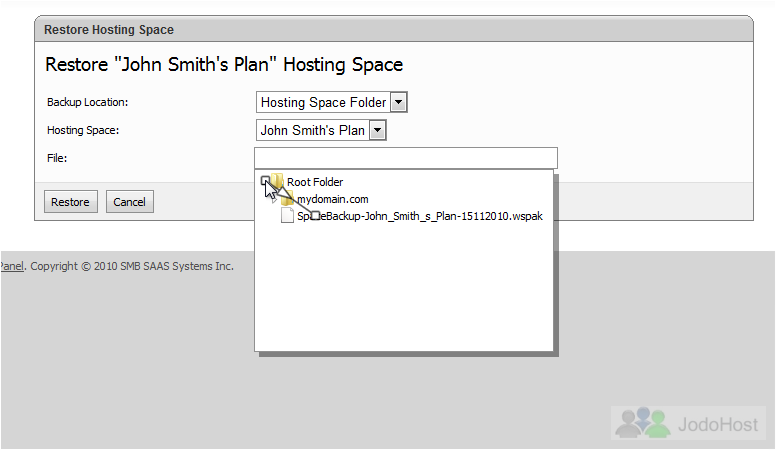Open Backup Location dropdown arrow
Image resolution: width=776 pixels, height=450 pixels.
[x=398, y=102]
